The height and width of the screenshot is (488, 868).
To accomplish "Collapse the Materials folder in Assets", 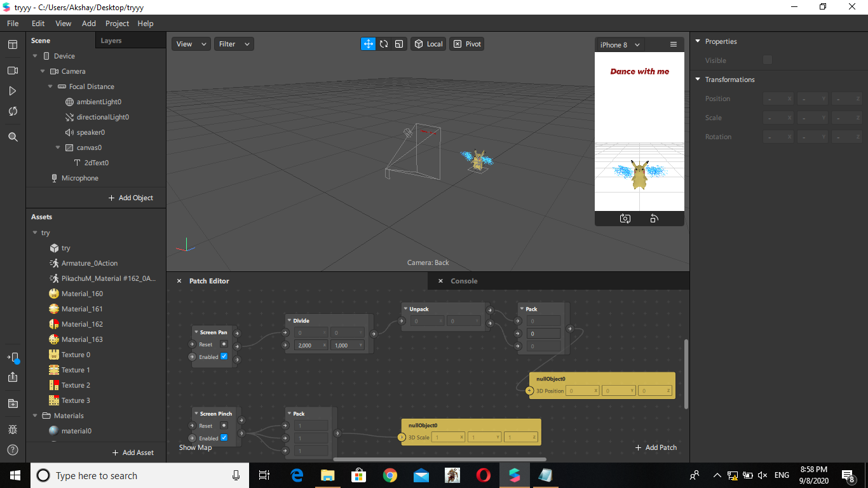I will click(35, 416).
